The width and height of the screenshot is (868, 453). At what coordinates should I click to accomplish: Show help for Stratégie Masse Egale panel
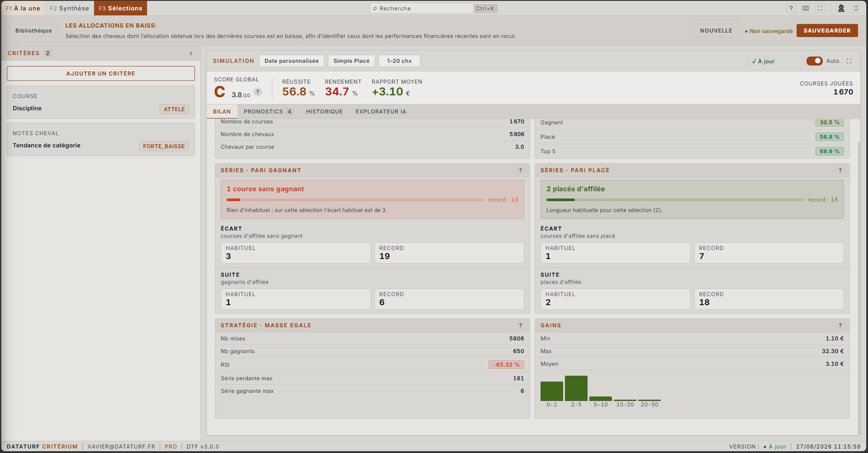click(521, 326)
